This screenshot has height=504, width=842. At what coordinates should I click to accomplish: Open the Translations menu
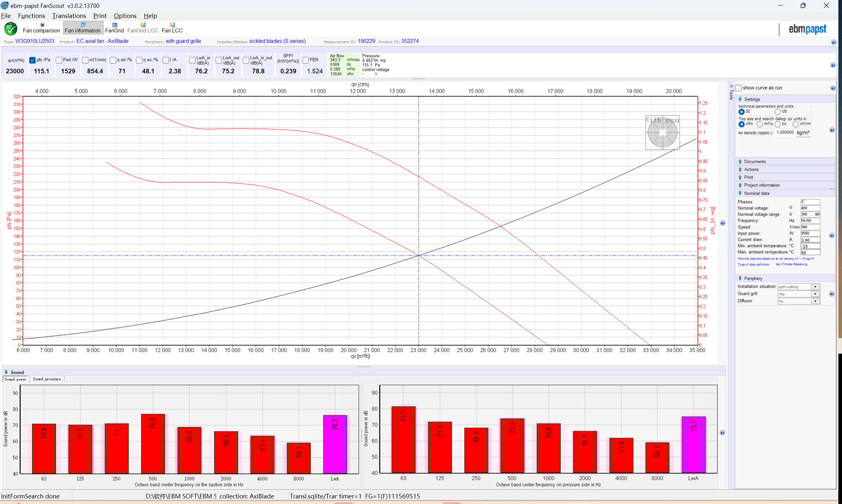tap(69, 16)
